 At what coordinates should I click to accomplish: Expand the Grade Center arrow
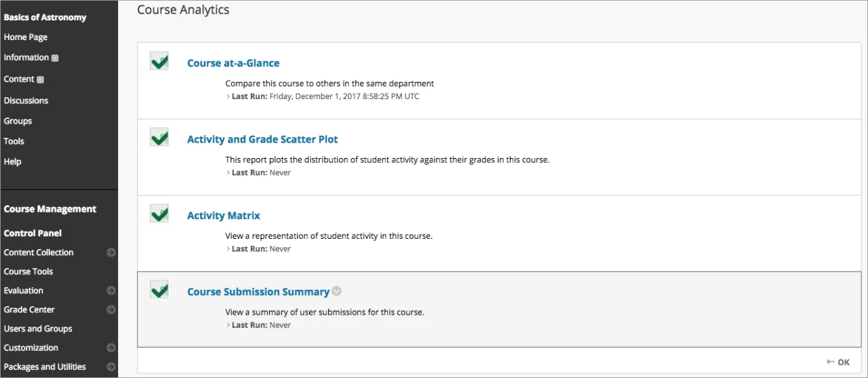pos(111,309)
